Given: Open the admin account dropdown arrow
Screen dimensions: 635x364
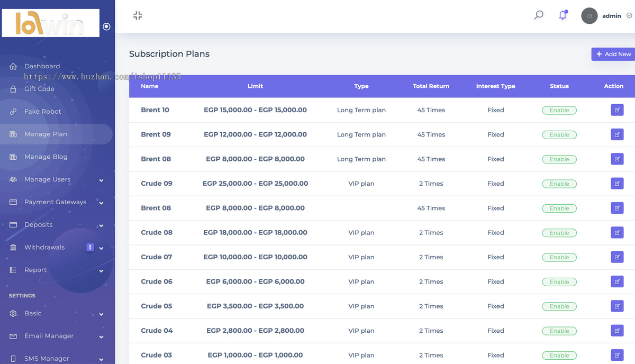Looking at the screenshot, I should tap(629, 16).
